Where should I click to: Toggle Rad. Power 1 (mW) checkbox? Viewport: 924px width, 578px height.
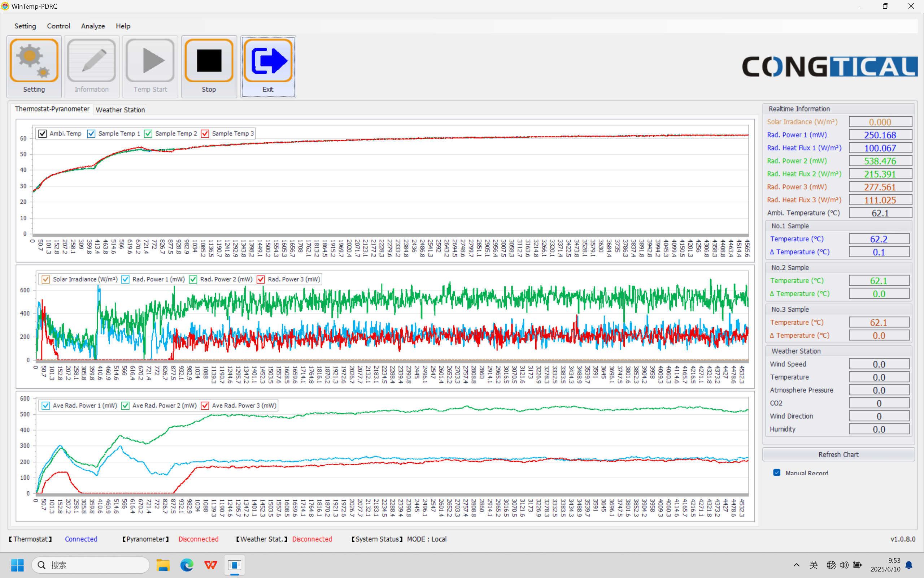(125, 280)
